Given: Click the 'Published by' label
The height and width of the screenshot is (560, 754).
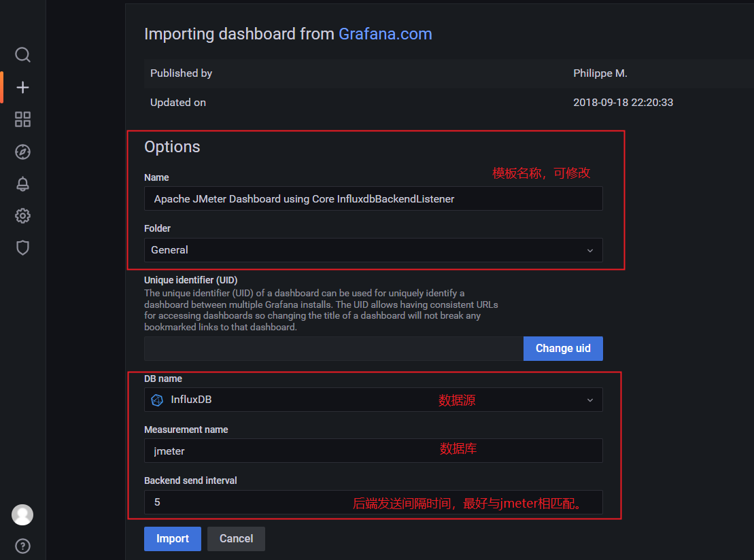Looking at the screenshot, I should (181, 73).
